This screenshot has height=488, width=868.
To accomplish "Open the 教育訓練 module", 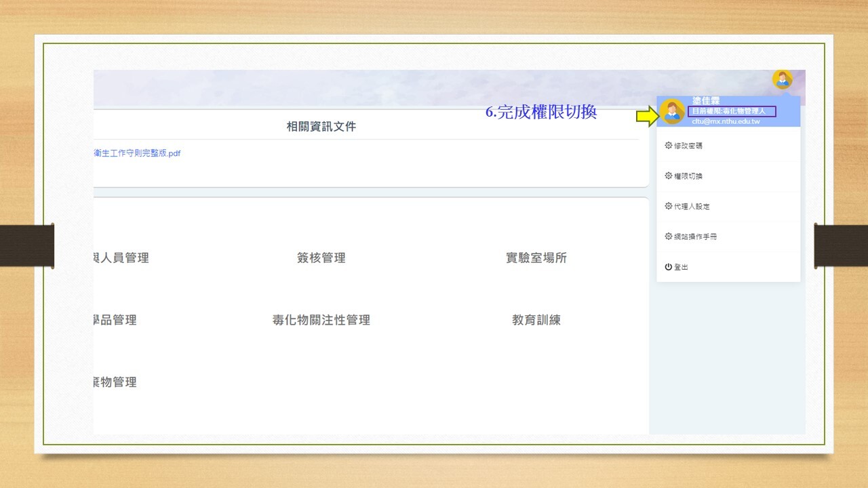I will coord(536,320).
